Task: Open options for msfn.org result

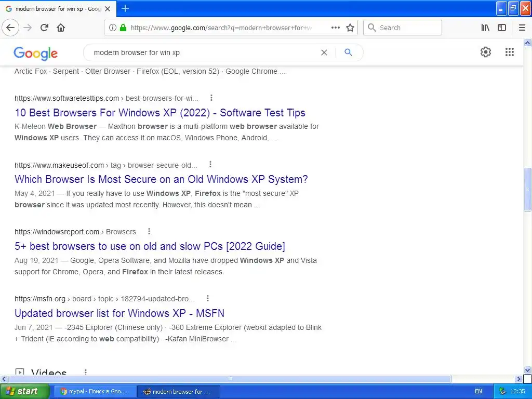Action: tap(208, 298)
